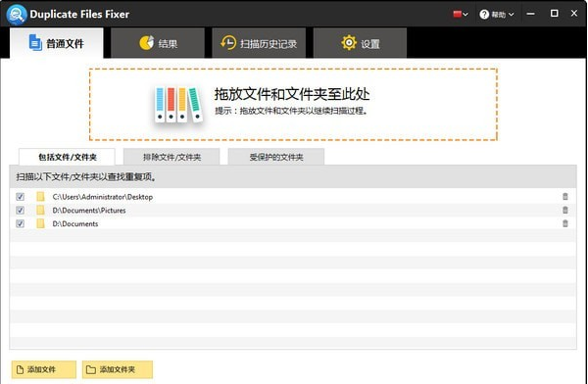Delete the C:\Users\Administrator\Desktop entry with trash icon
588x384 pixels.
tap(565, 197)
